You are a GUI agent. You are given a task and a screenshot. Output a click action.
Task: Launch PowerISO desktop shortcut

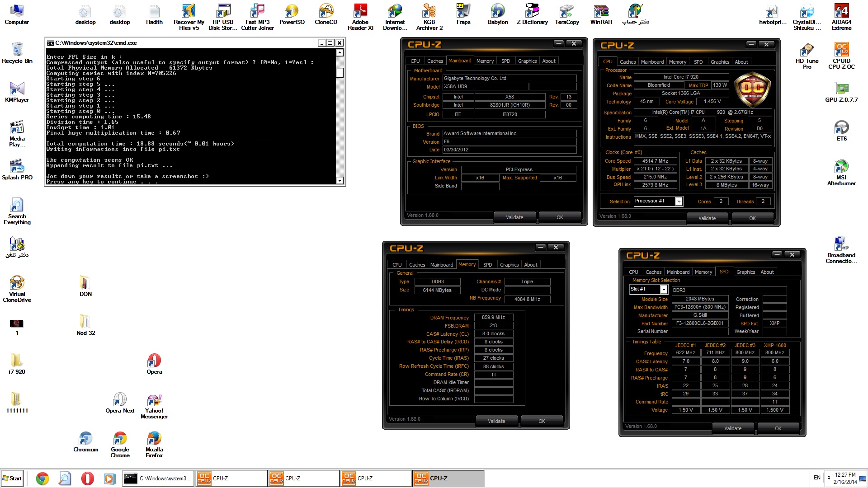(x=292, y=14)
